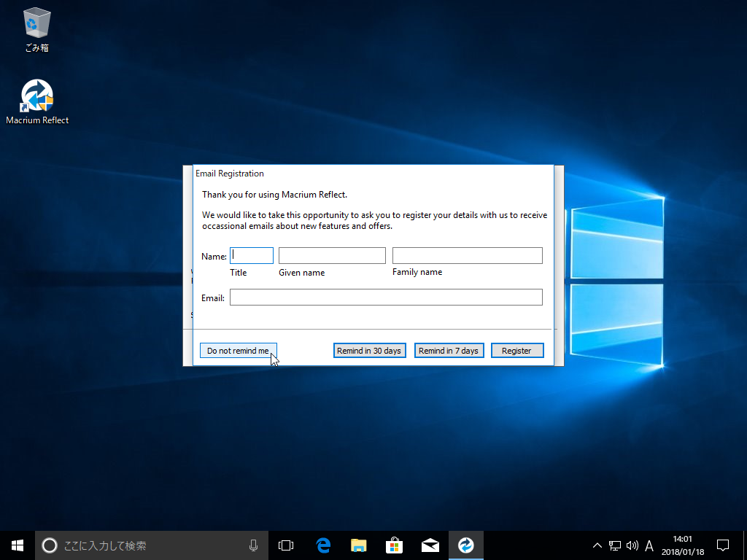Open the Windows Start menu
747x560 pixels.
click(x=18, y=545)
